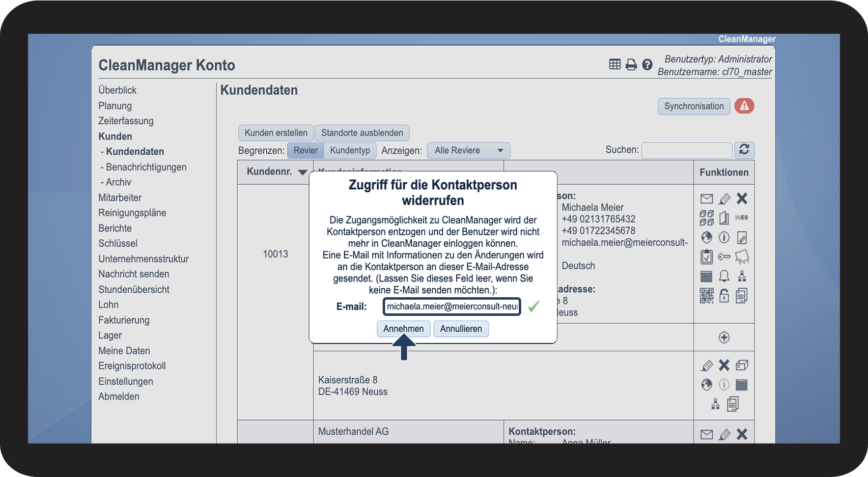This screenshot has height=477, width=868.
Task: Open the clipboard checklist icon for customer 10013
Action: (706, 256)
